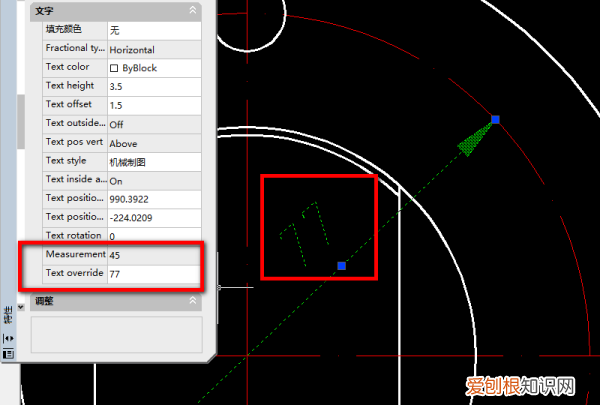The width and height of the screenshot is (600, 405).
Task: Click the ByBlock text color swatch
Action: (114, 68)
